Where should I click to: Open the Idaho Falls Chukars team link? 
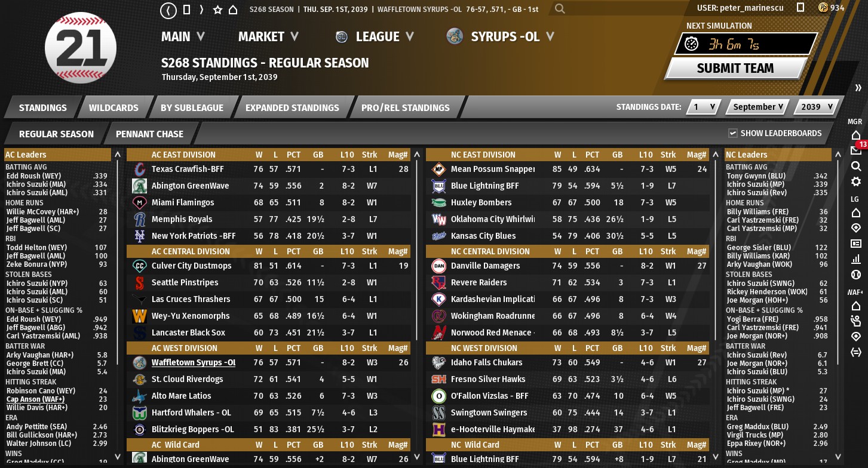(x=486, y=362)
